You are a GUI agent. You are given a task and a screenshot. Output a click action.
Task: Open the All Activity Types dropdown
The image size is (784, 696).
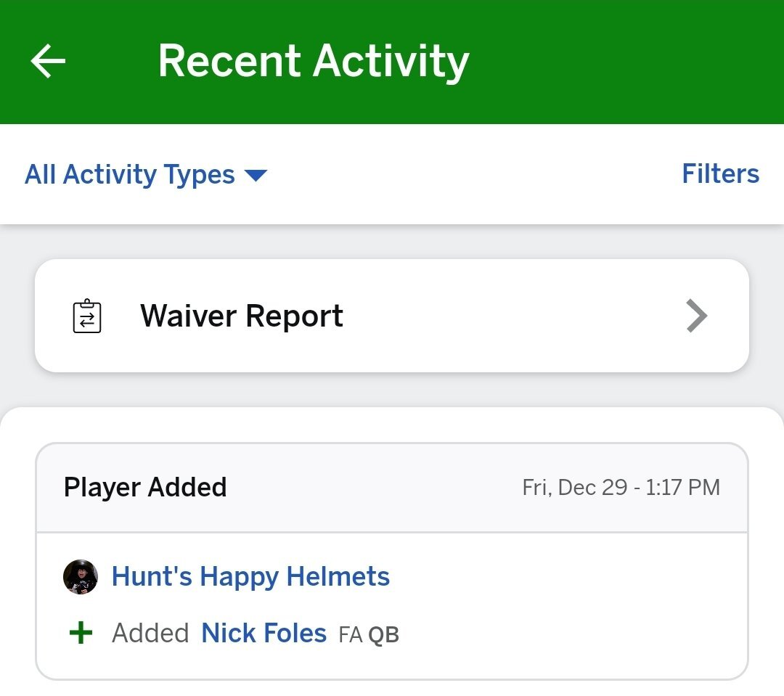(x=146, y=174)
